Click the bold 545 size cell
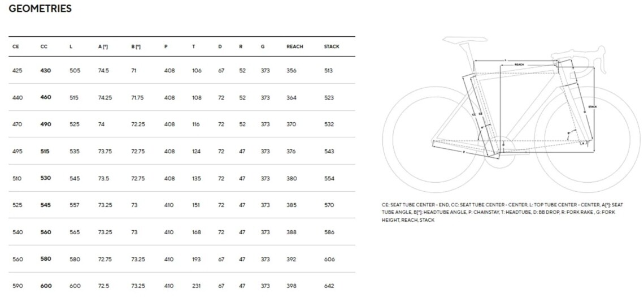 pyautogui.click(x=46, y=205)
